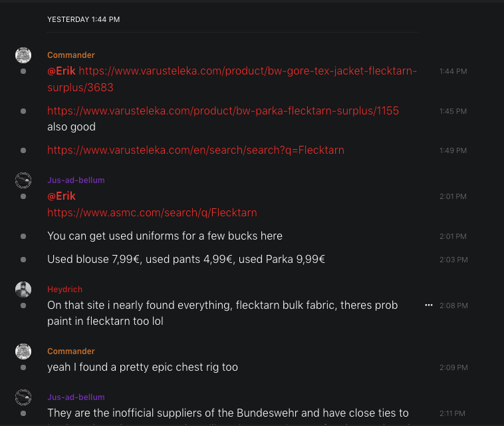Select the "pretty epic chest rig" message
The image size is (504, 426).
(142, 367)
